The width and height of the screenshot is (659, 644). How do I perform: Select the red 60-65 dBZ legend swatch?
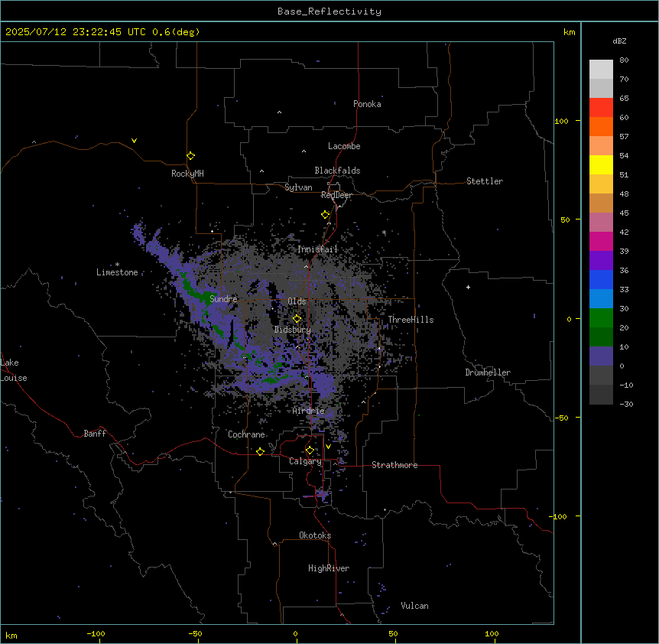pyautogui.click(x=601, y=107)
